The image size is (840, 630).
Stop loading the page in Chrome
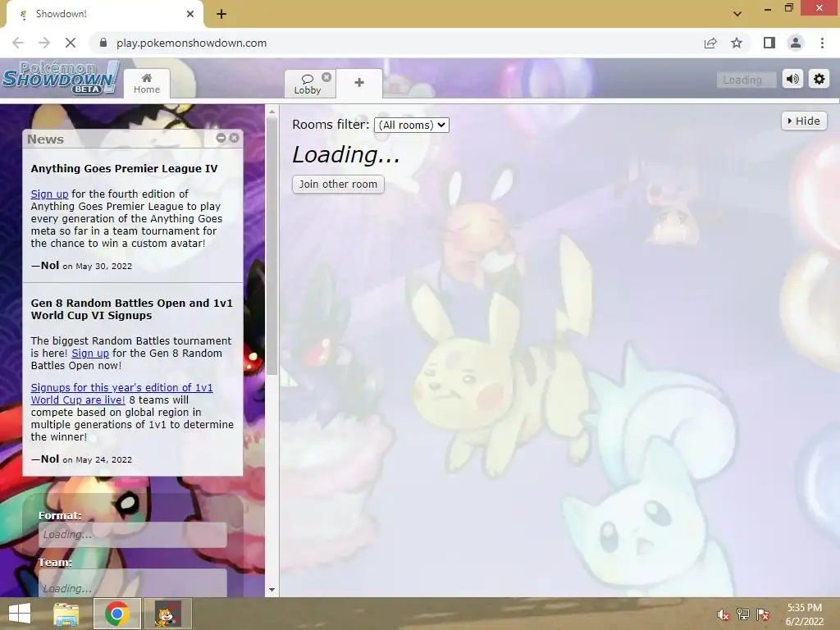(71, 43)
